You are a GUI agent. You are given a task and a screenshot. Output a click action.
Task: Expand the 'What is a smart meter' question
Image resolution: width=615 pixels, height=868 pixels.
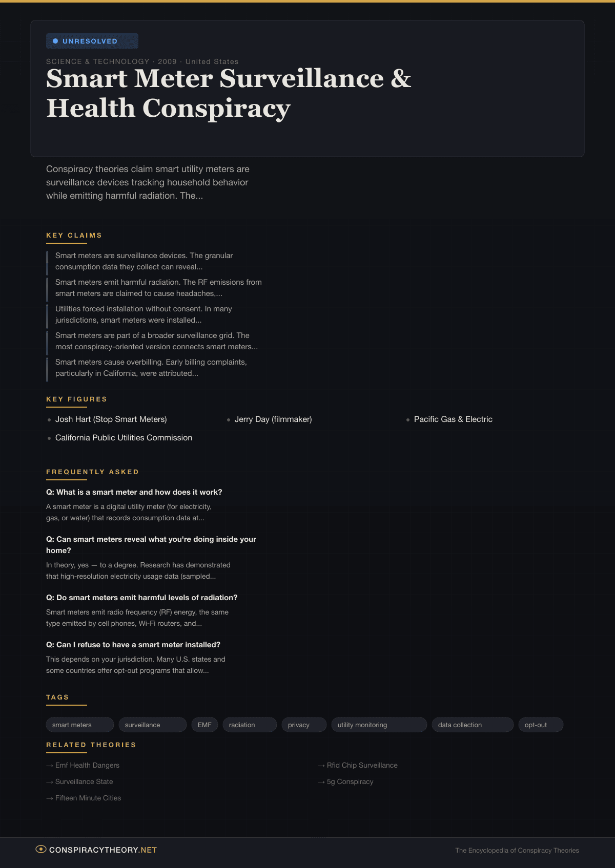point(134,492)
